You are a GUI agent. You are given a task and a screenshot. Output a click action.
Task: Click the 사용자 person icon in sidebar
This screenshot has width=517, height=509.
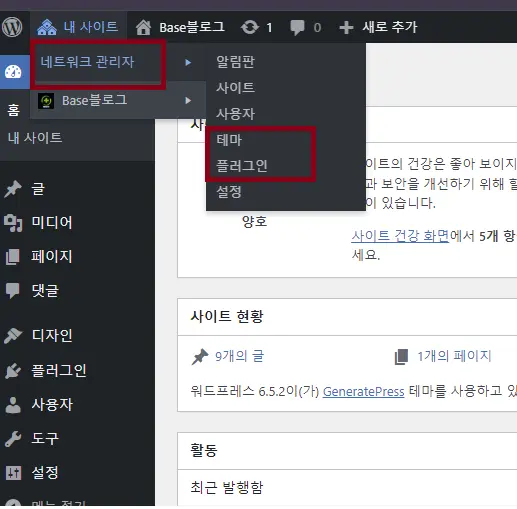pos(13,405)
